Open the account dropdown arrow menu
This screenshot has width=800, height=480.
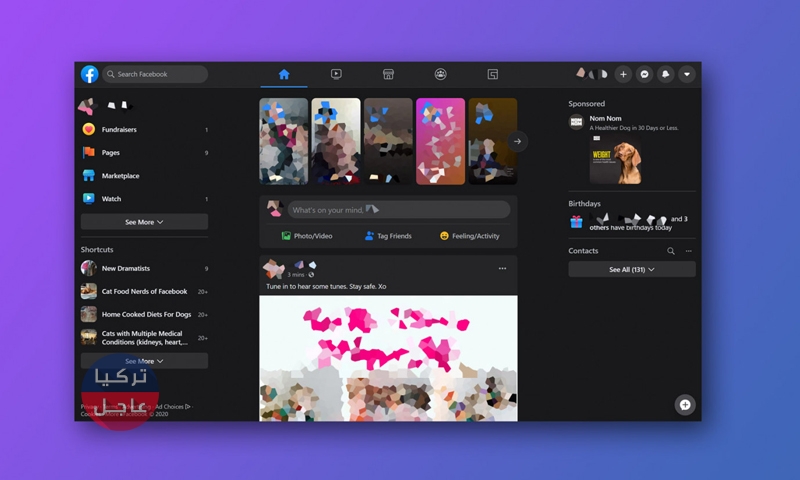(687, 74)
